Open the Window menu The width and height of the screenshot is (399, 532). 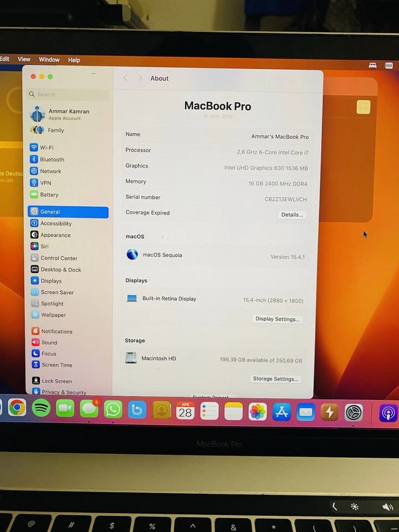(x=49, y=59)
